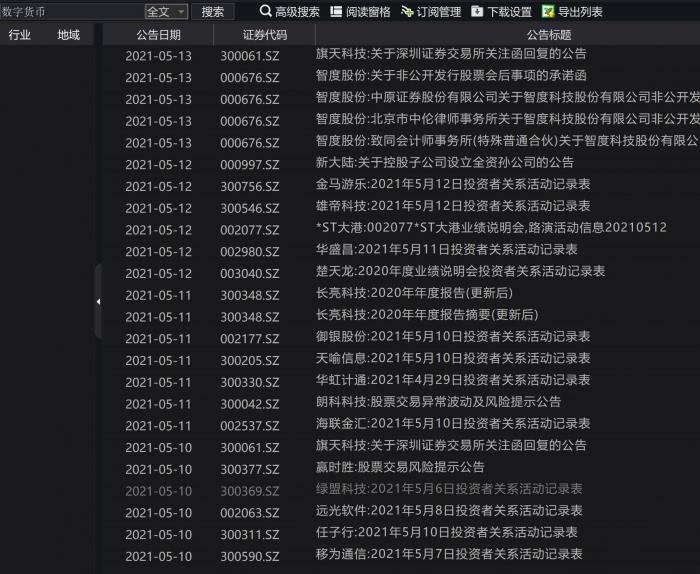Select security code 300756.SZ
700x574 pixels.
(x=250, y=187)
